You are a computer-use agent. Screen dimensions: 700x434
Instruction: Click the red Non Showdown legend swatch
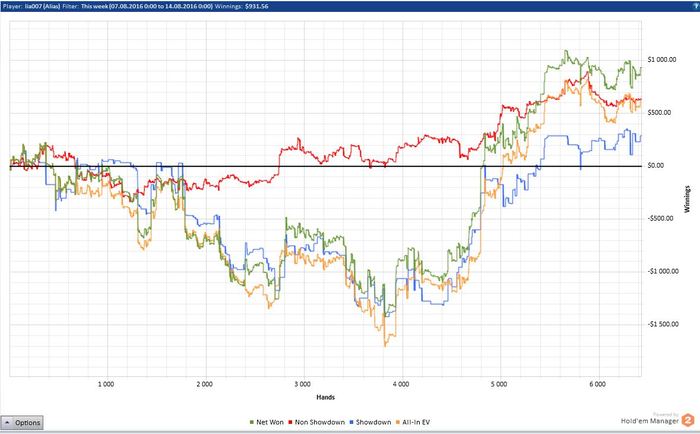coord(291,422)
